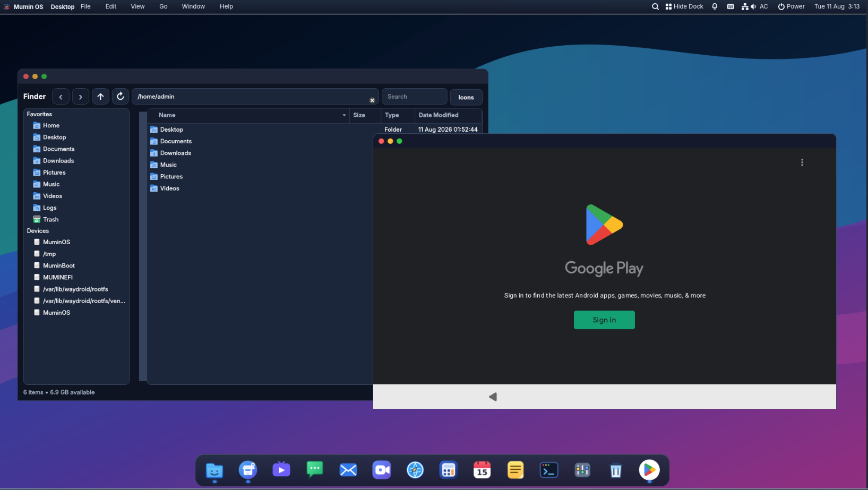Viewport: 868px width, 490px height.
Task: Select Videos in Finder Favorites sidebar
Action: [x=52, y=196]
